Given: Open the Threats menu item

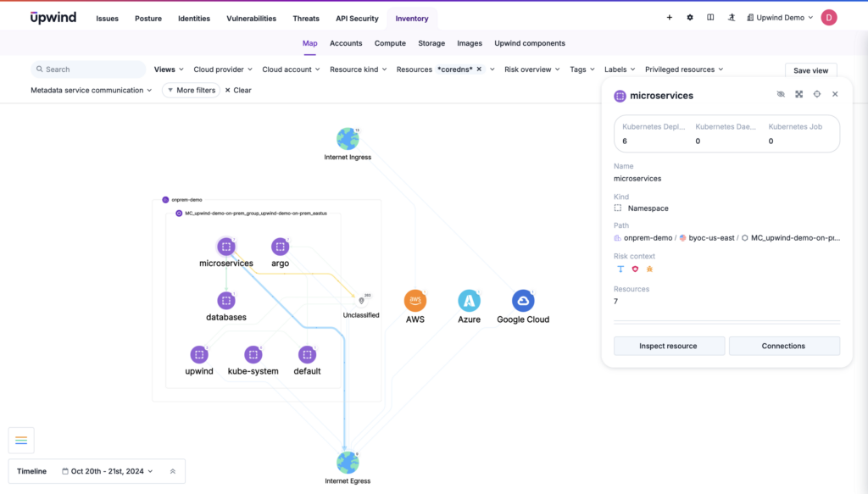Looking at the screenshot, I should [306, 18].
